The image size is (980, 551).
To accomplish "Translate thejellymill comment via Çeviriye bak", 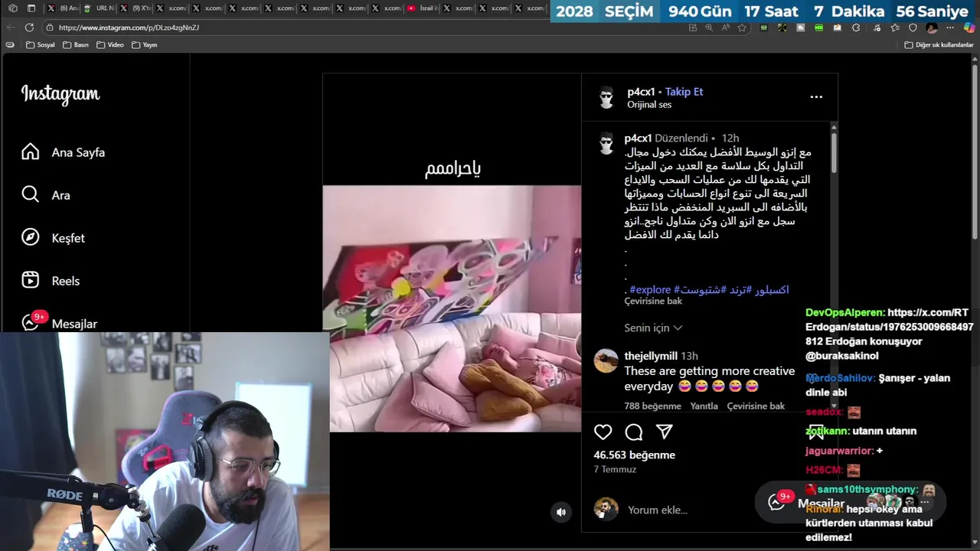I will pyautogui.click(x=756, y=406).
